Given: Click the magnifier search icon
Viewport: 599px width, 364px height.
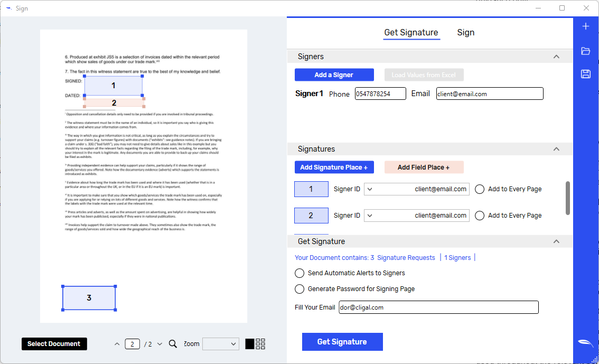Looking at the screenshot, I should (x=173, y=344).
